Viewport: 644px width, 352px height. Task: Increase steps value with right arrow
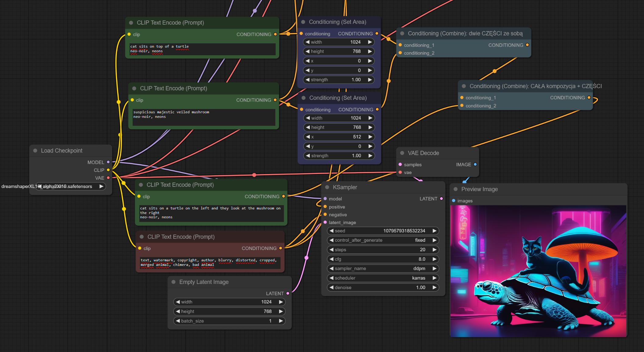click(x=435, y=250)
